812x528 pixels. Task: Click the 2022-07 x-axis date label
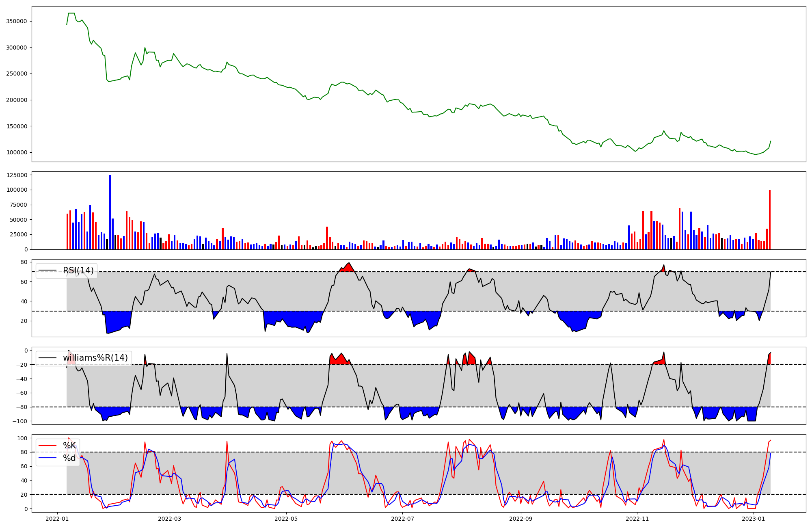(x=403, y=519)
